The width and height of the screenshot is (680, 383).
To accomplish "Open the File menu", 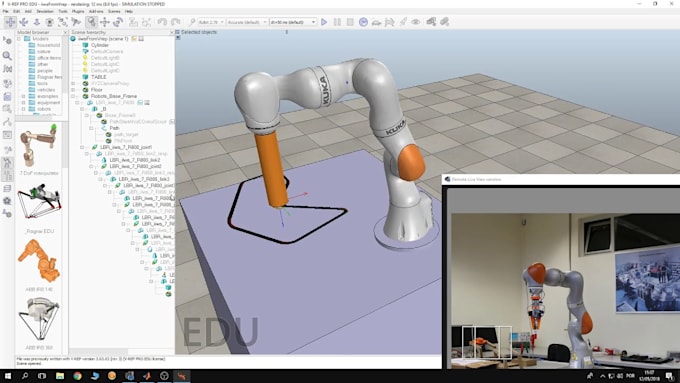I will point(6,11).
